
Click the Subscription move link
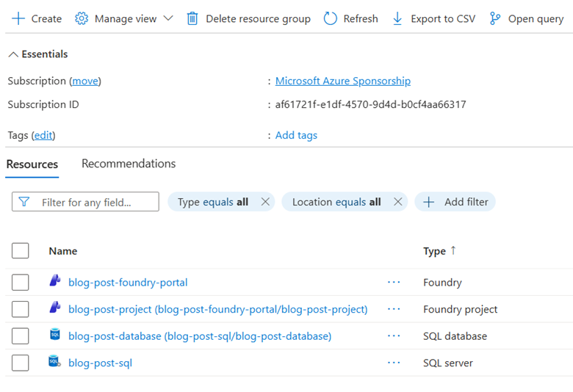pyautogui.click(x=85, y=81)
